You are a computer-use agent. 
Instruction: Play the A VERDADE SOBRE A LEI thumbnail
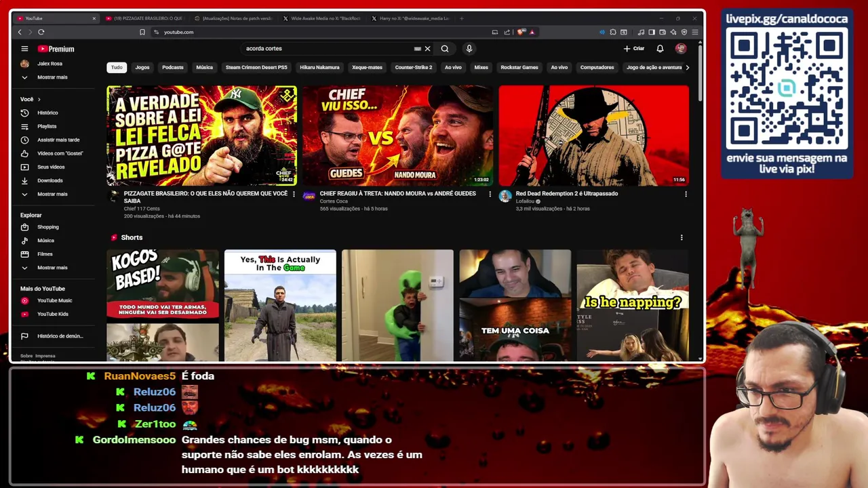(201, 136)
